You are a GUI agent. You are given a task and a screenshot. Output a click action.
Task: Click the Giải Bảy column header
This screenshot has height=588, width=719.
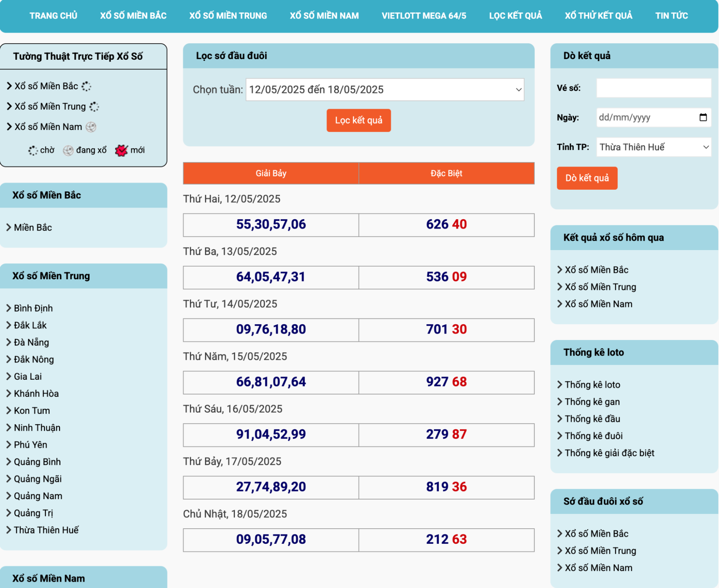tap(271, 173)
